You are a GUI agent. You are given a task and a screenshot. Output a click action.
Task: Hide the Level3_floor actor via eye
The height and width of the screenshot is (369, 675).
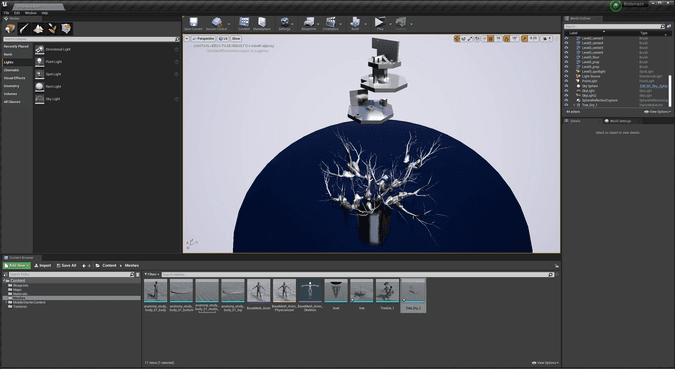[566, 57]
